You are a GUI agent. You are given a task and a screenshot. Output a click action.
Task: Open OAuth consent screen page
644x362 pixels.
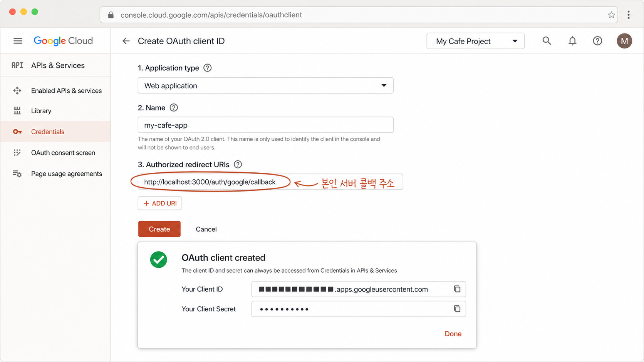[55, 153]
